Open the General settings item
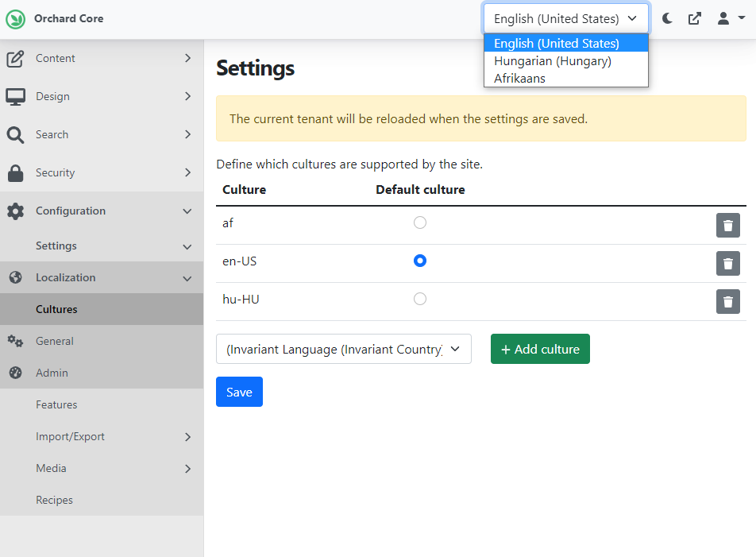756x557 pixels. tap(102, 341)
